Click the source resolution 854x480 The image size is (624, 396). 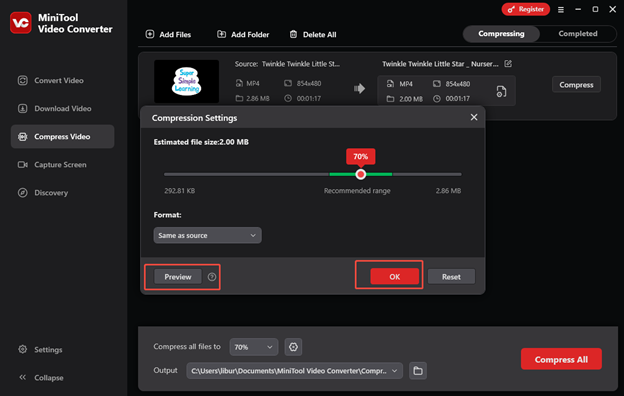(309, 84)
